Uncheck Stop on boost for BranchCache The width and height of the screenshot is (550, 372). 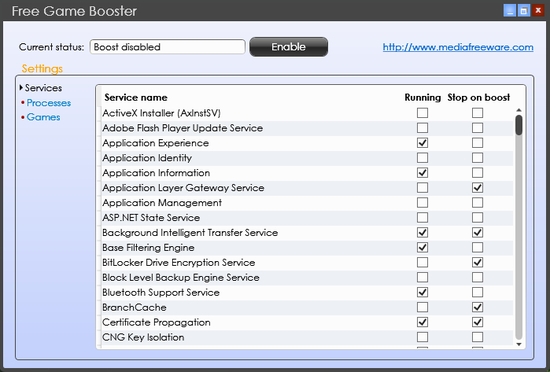coord(477,307)
